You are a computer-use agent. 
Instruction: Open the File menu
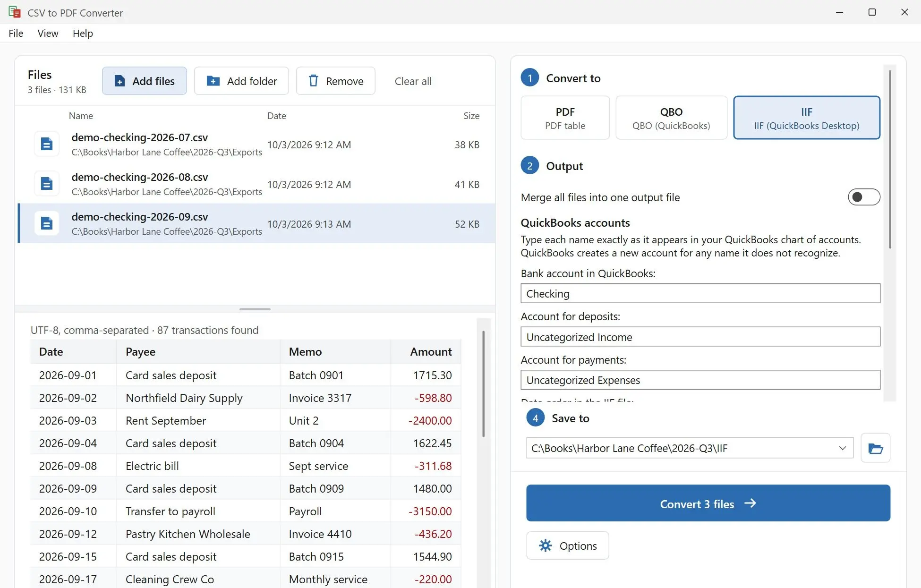[16, 33]
